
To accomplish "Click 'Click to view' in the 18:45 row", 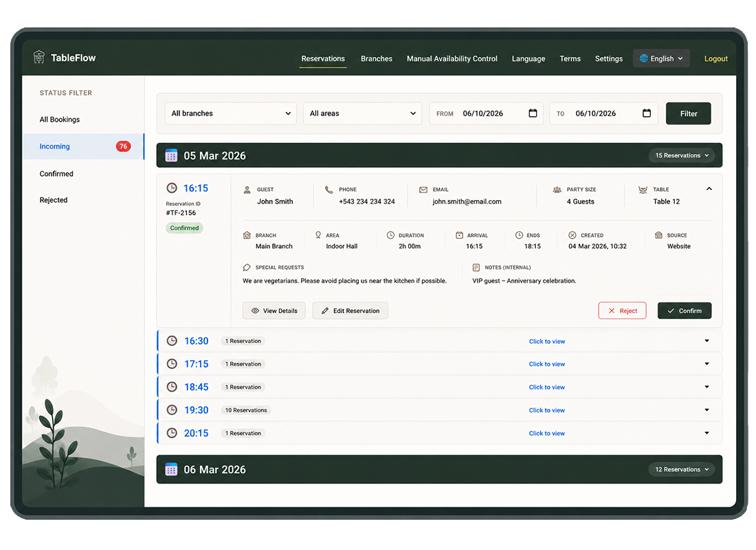I will point(547,387).
